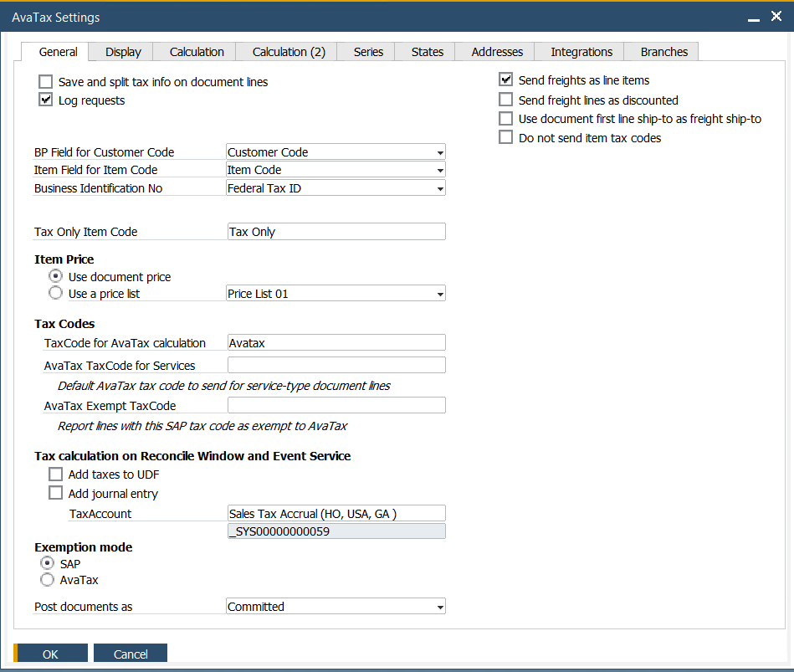Screen dimensions: 794x672
Task: Click the AvaTax Settings window title
Action: 56,18
